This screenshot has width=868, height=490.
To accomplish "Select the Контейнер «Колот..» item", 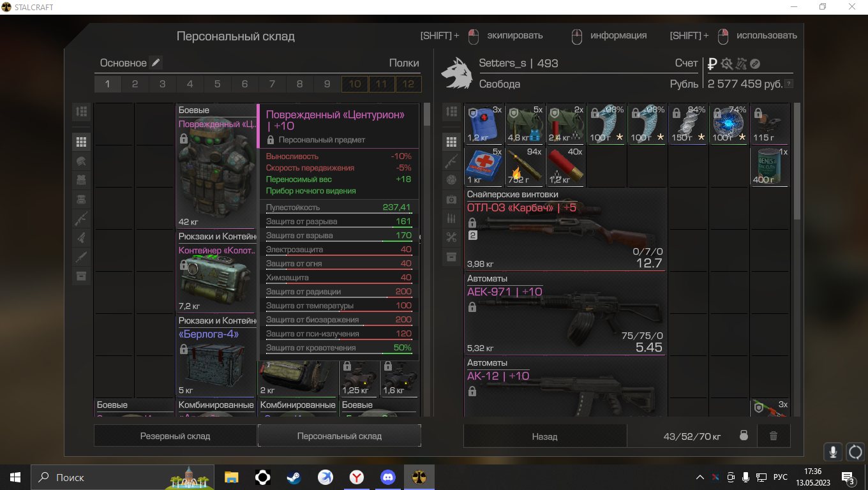I will [x=216, y=271].
